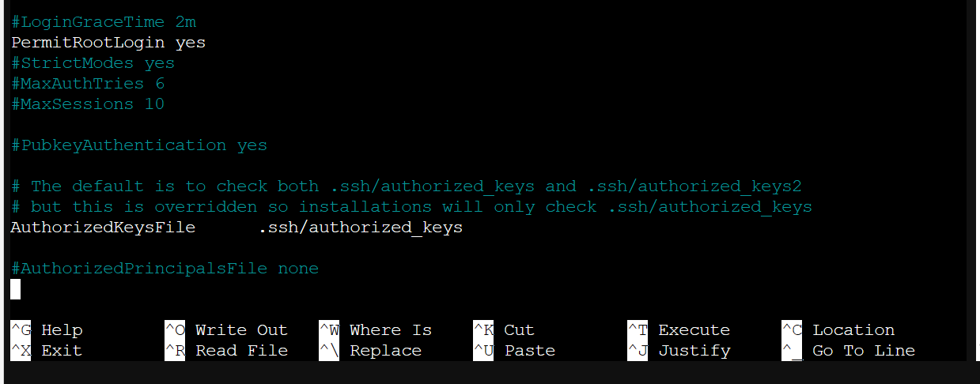Viewport: 980px width, 384px height.
Task: Place cursor on the PermitRootLogin yes line
Action: click(x=108, y=43)
